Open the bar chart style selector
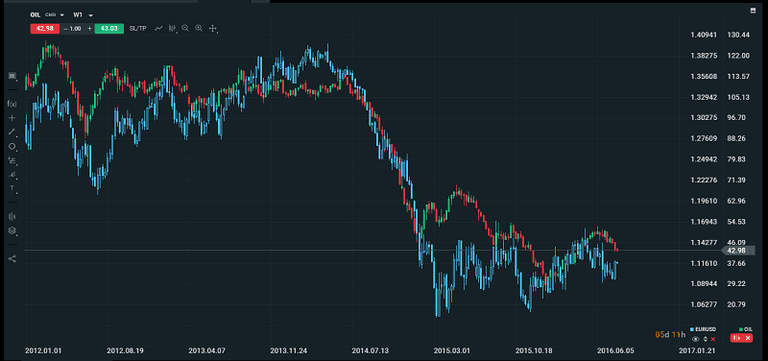 [172, 28]
